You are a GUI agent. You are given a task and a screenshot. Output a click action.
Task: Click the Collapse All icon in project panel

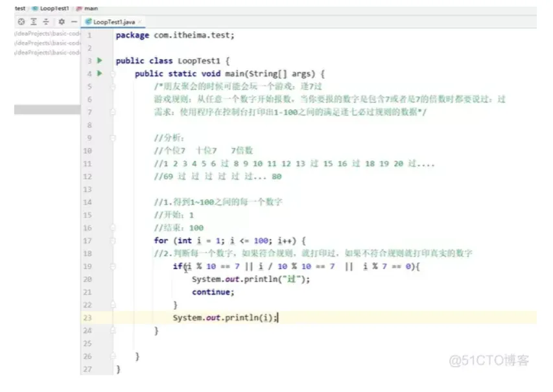(46, 22)
